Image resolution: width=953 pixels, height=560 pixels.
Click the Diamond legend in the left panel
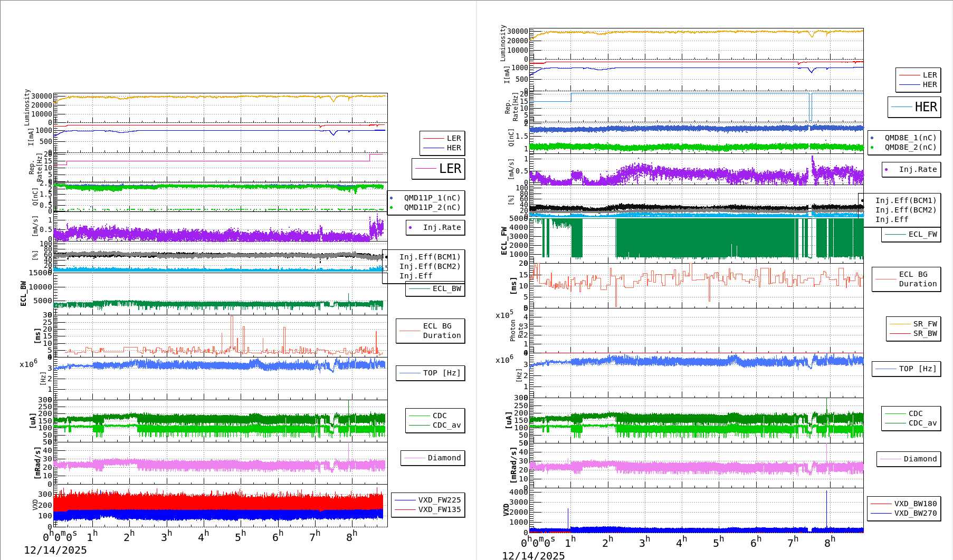[444, 458]
